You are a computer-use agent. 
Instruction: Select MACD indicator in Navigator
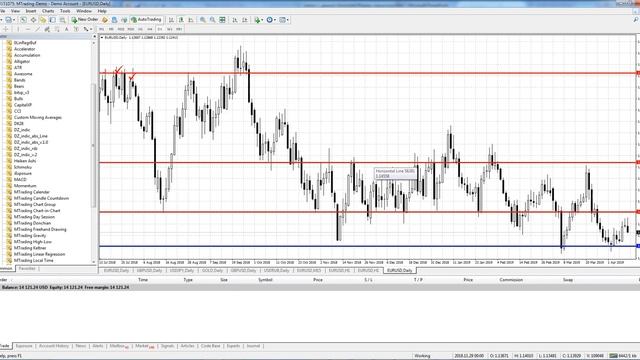tap(20, 180)
